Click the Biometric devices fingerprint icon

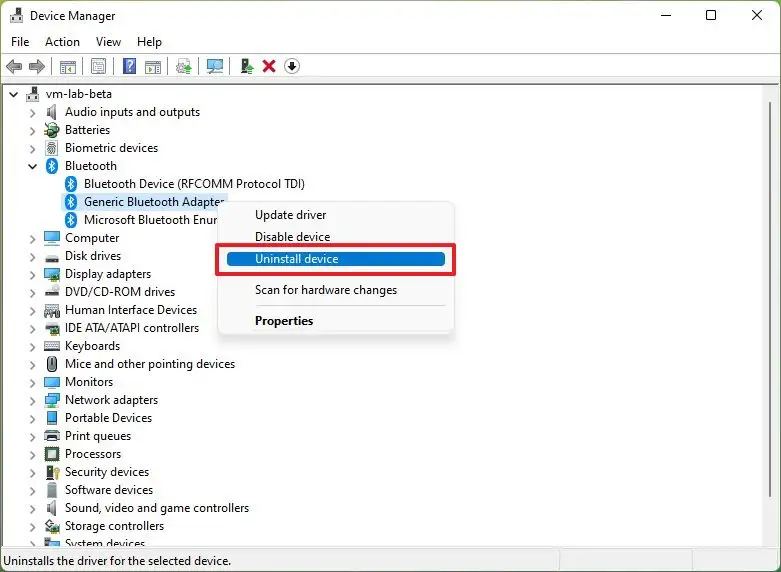click(x=52, y=148)
